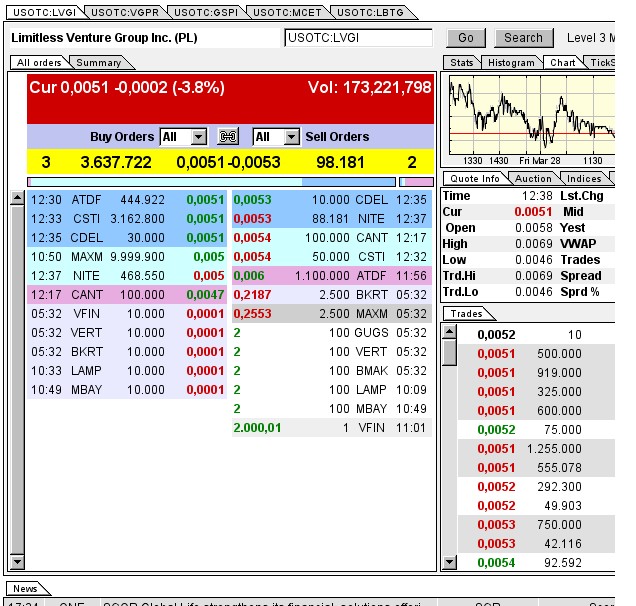The height and width of the screenshot is (606, 636).
Task: Switch to the USOTC:MCET tab
Action: (x=287, y=13)
